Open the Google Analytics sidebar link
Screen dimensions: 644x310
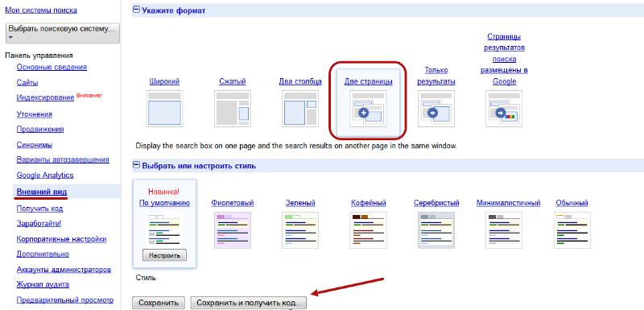(x=45, y=176)
